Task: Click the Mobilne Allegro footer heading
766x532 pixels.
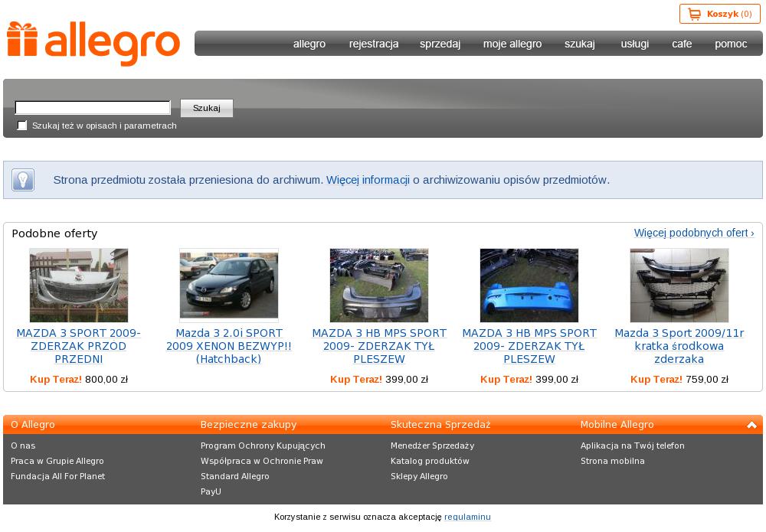Action: (617, 425)
